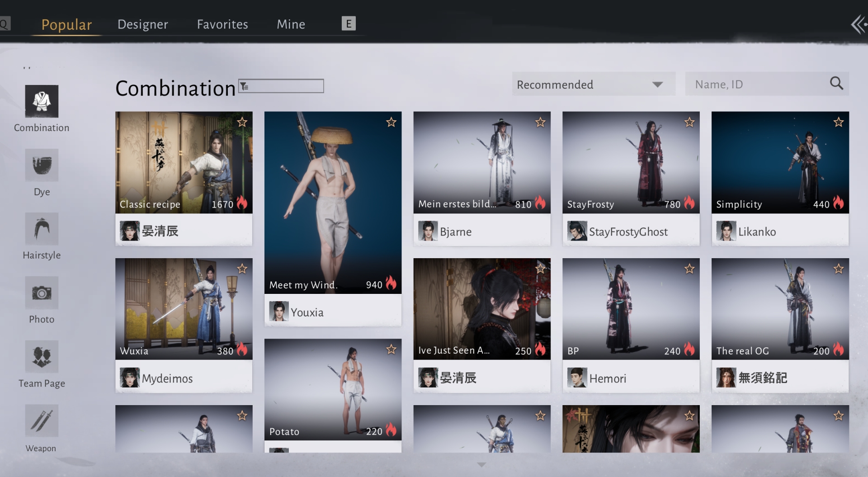This screenshot has height=477, width=868.
Task: Select the Weapon swords icon
Action: click(42, 421)
